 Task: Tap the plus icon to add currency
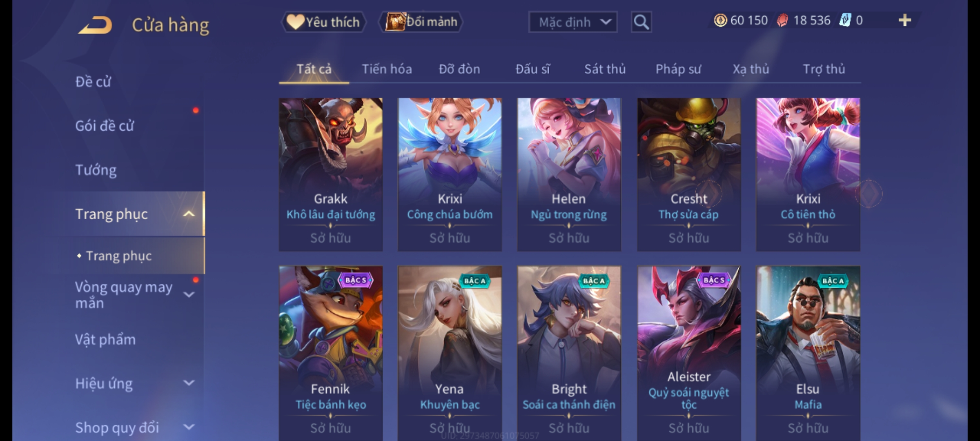905,20
